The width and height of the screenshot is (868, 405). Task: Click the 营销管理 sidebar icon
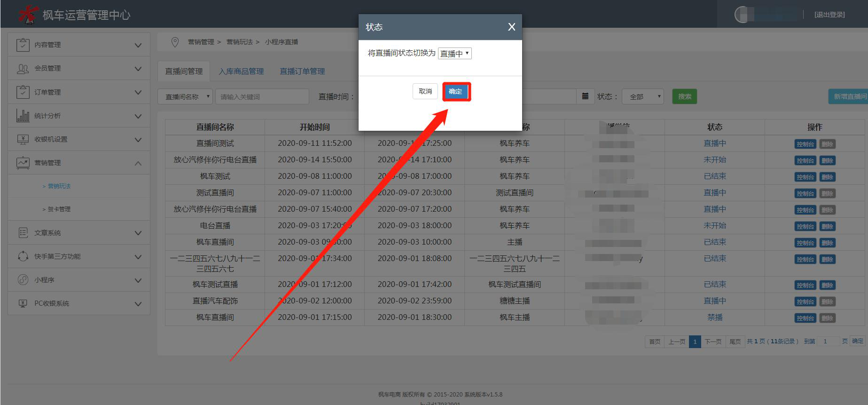point(23,163)
